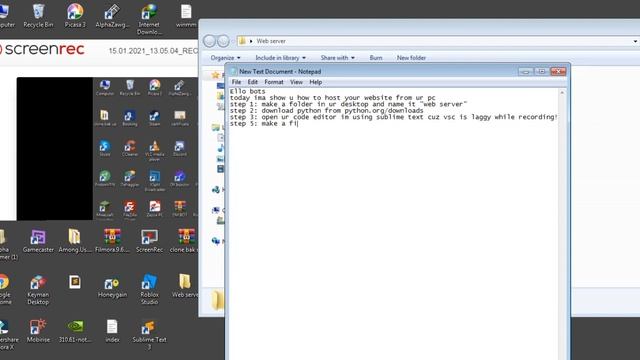Click the ScreenRec logo in viewer
Viewport: 640px width, 360px height.
pos(42,49)
